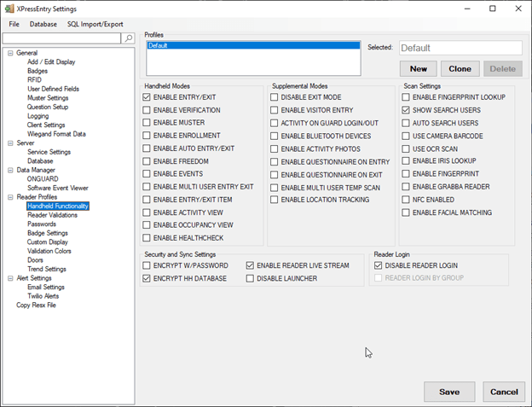Select Badge Settings in the tree
Viewport: 532px width, 407px height.
point(47,233)
